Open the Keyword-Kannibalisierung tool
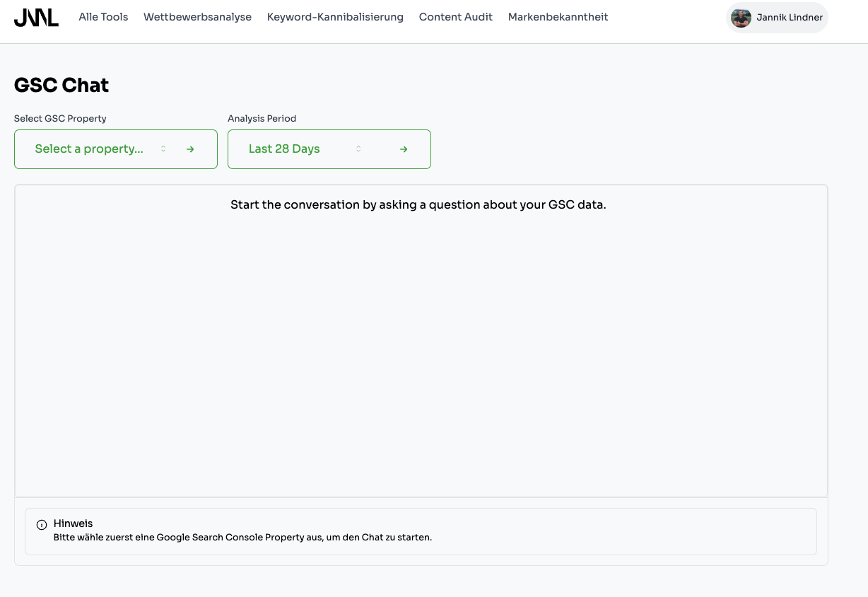868x597 pixels. click(x=335, y=17)
